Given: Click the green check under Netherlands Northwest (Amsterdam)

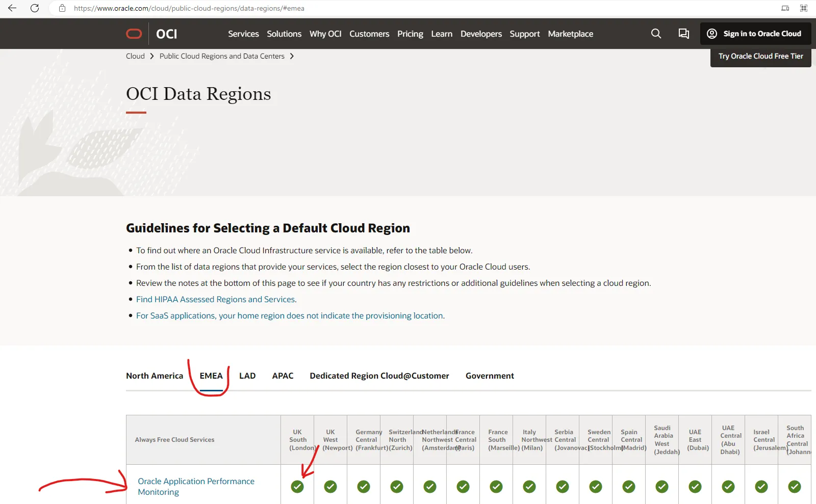Looking at the screenshot, I should tap(430, 487).
